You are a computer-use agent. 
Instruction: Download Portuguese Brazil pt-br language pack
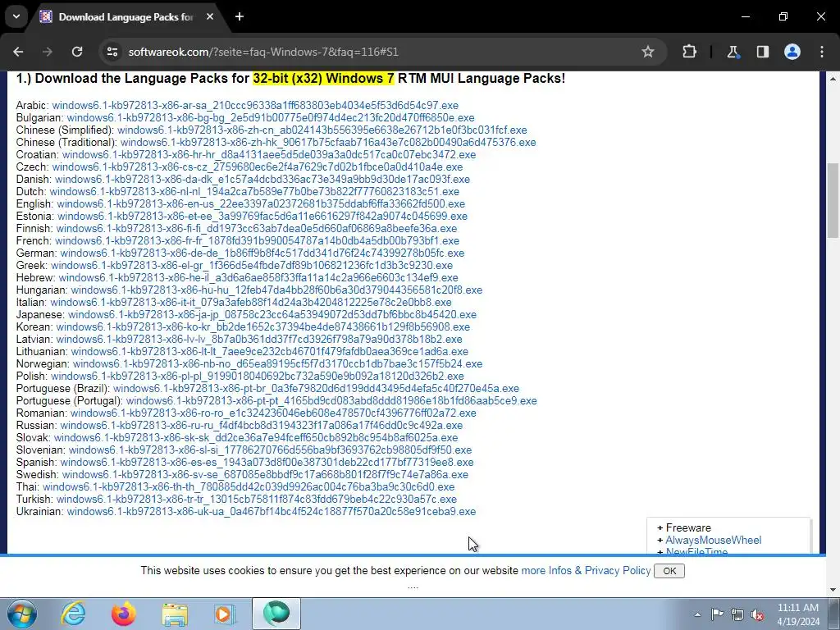(x=316, y=389)
